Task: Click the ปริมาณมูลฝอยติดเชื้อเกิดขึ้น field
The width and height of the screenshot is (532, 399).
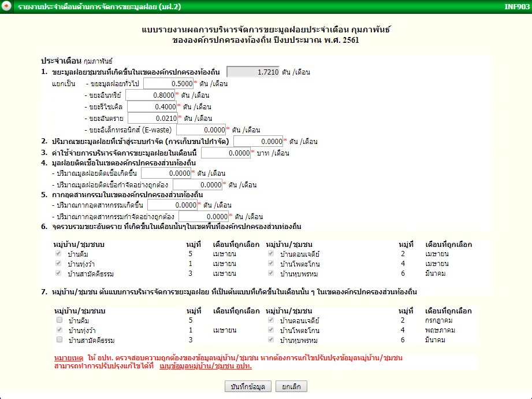Action: tap(166, 173)
